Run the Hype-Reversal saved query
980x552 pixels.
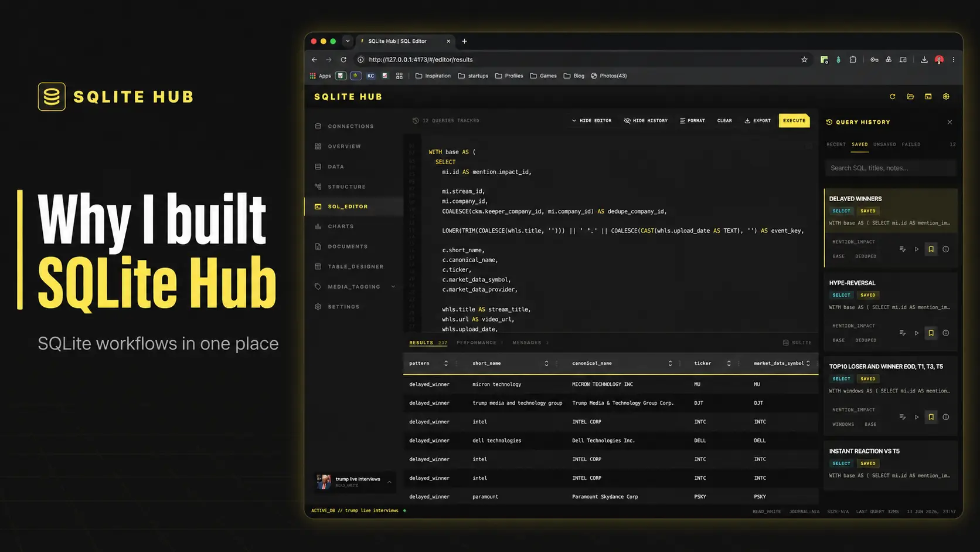coord(917,333)
